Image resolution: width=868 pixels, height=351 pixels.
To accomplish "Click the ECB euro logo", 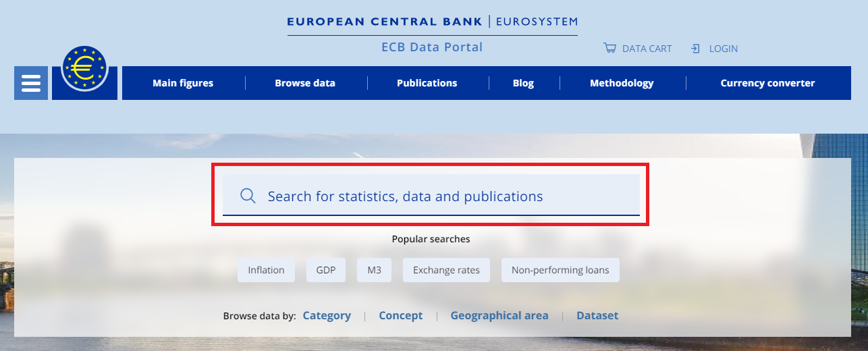I will click(84, 70).
